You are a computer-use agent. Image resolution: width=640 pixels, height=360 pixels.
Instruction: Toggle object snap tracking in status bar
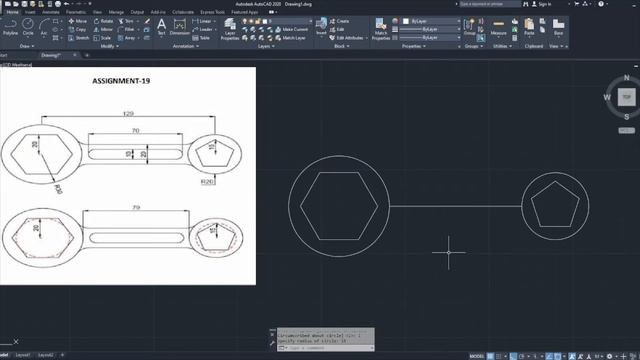pyautogui.click(x=549, y=356)
